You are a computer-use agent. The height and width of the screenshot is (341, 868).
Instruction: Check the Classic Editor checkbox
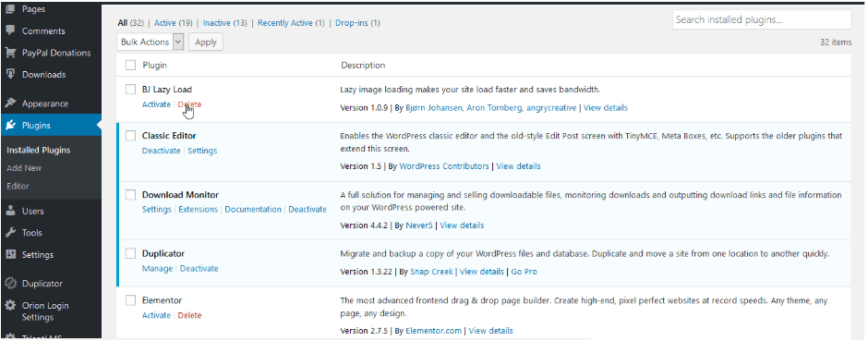pyautogui.click(x=130, y=136)
